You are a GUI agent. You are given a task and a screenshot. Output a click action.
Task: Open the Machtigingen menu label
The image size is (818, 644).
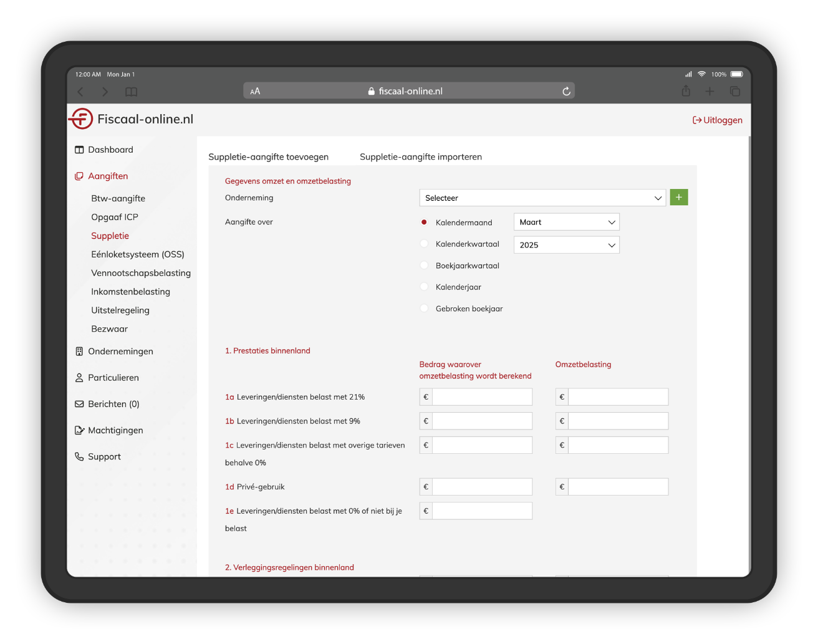click(x=115, y=430)
